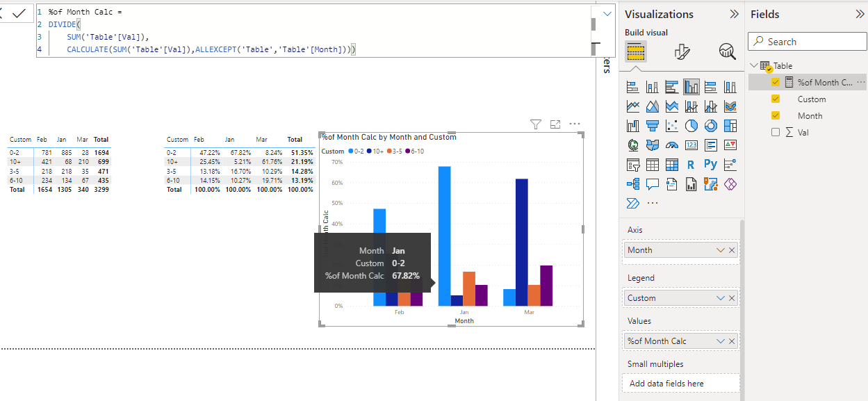This screenshot has height=401, width=868.
Task: Select the clustered column chart visual
Action: click(x=691, y=87)
